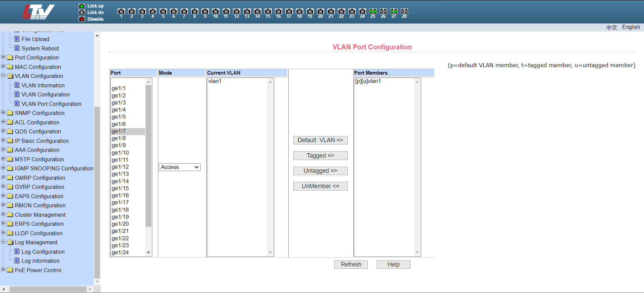
Task: Click sidebar horizontal scrollbar right arrow
Action: coord(90,289)
